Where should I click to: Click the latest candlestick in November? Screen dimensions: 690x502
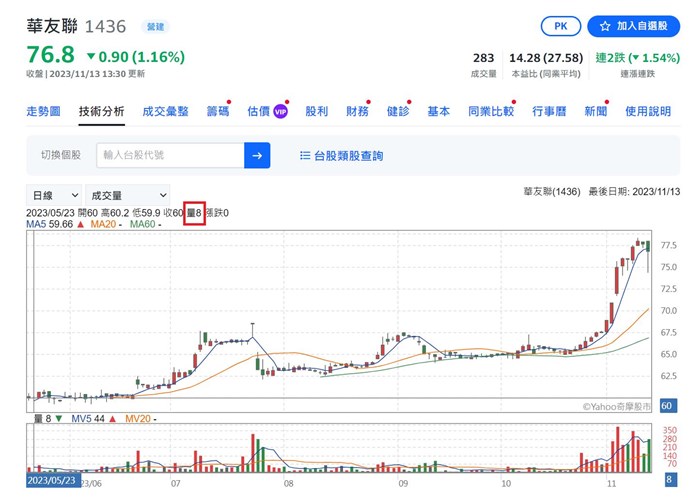click(x=648, y=246)
